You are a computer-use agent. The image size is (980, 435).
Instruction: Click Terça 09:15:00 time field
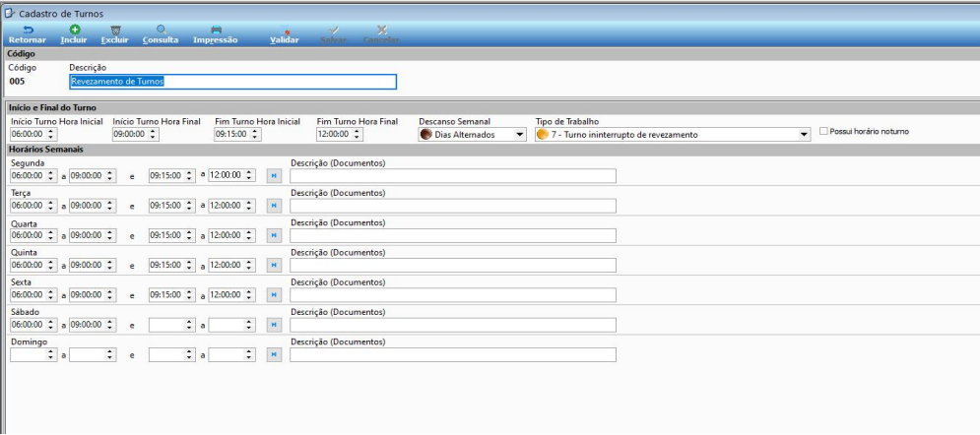click(172, 206)
